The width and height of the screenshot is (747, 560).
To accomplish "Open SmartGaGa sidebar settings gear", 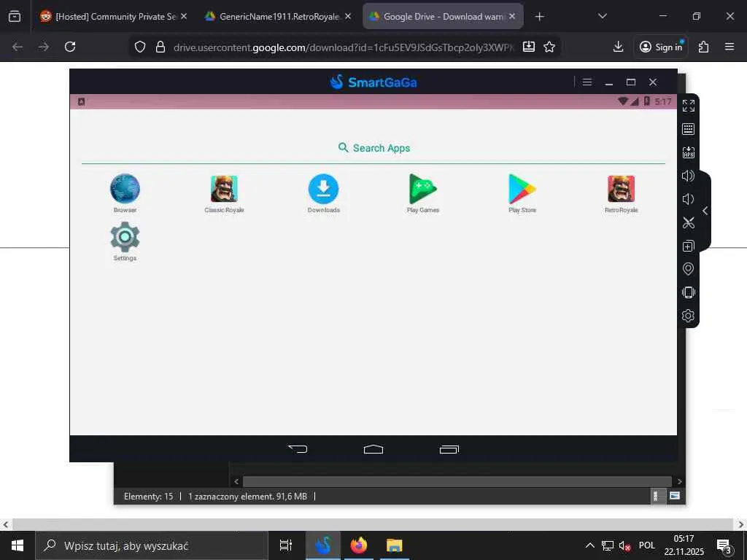I will [x=689, y=316].
